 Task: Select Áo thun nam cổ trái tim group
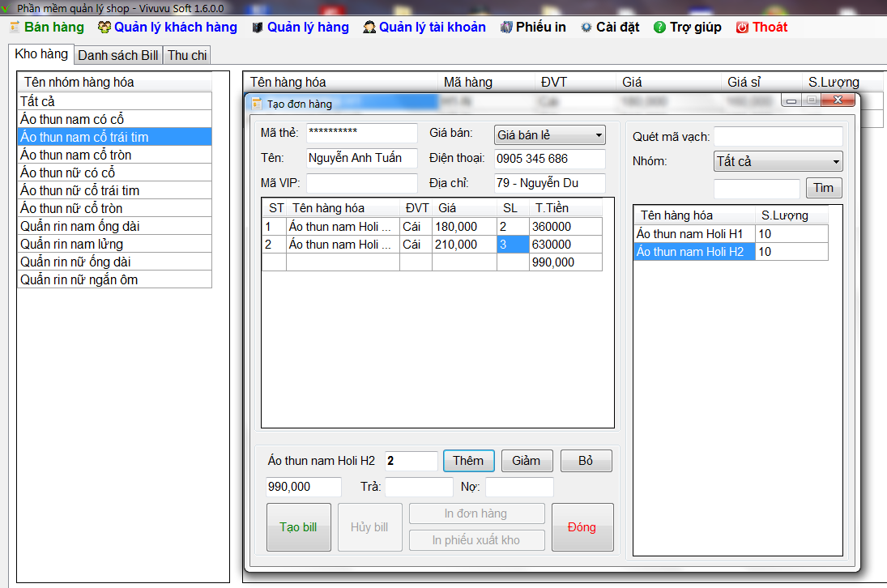pos(115,137)
